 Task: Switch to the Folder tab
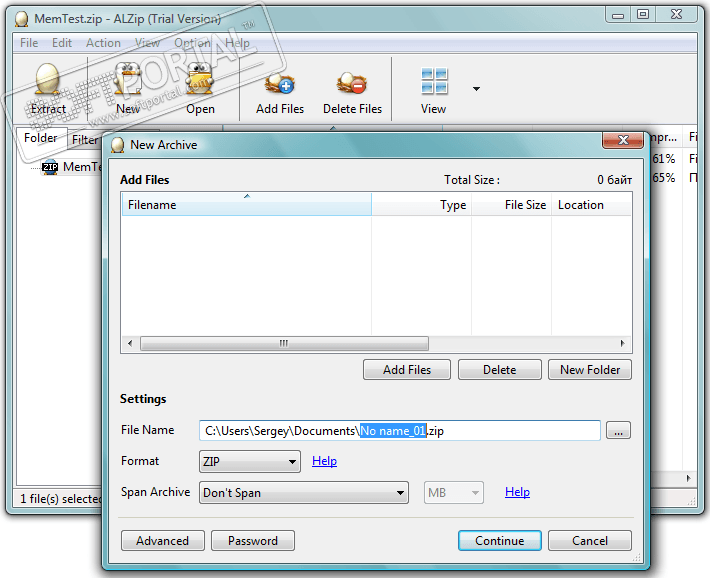[41, 138]
